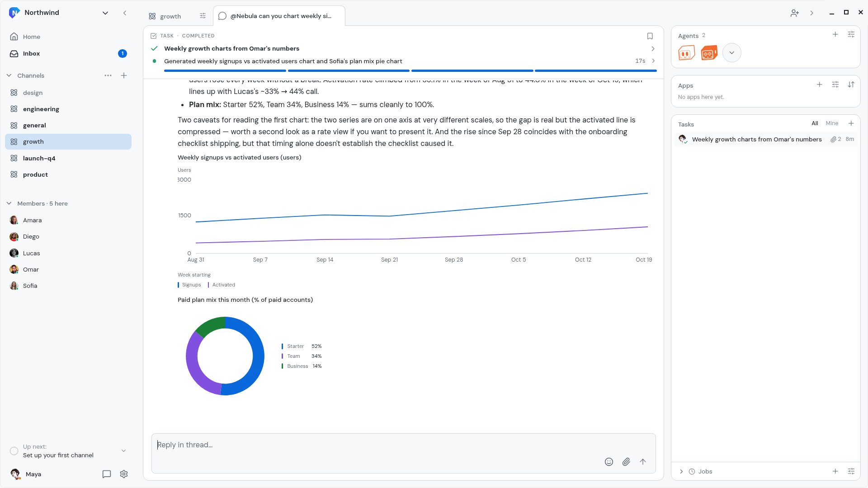
Task: Expand Weekly growth charts task details chevron
Action: point(653,48)
